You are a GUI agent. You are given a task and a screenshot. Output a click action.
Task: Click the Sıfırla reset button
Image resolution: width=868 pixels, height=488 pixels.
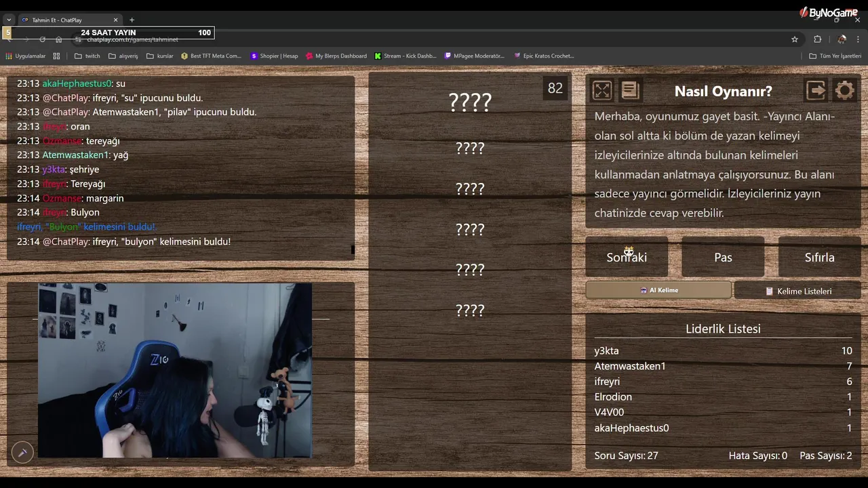point(819,257)
